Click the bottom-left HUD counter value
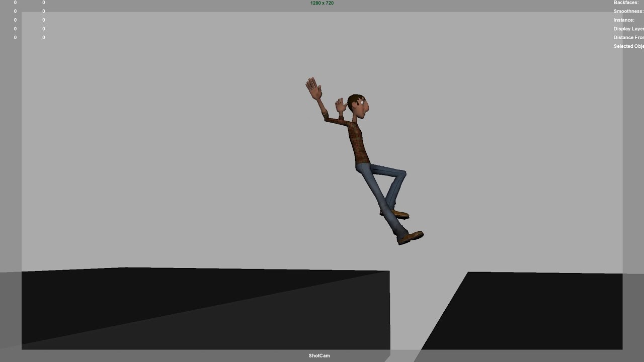644x362 pixels. pos(15,37)
